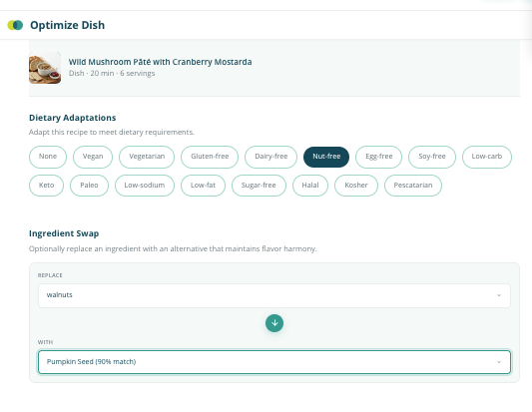Click the Dietary Adaptations heading
Viewport: 532px width, 412px height.
coord(73,118)
